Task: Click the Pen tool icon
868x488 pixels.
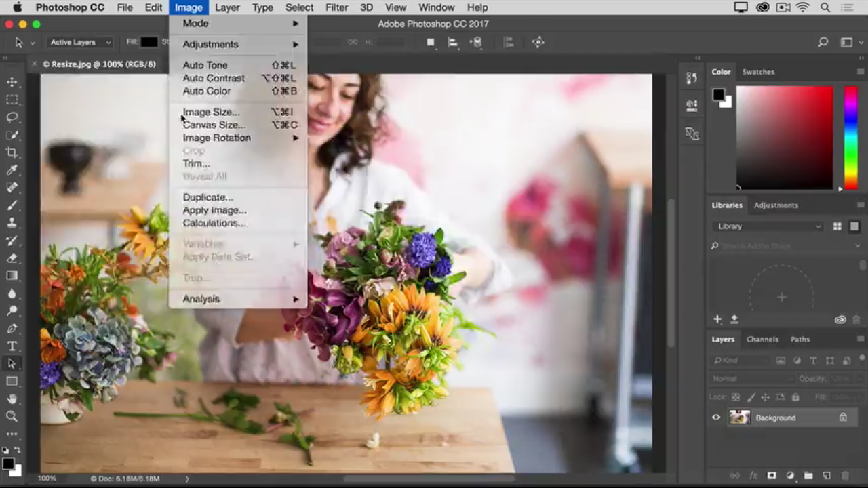Action: [12, 329]
